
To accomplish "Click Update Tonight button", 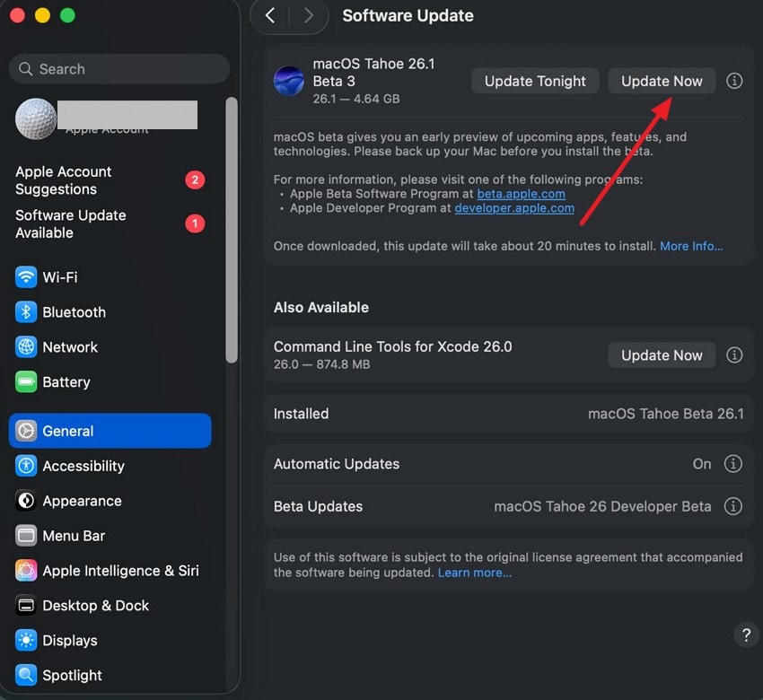I will [x=535, y=81].
